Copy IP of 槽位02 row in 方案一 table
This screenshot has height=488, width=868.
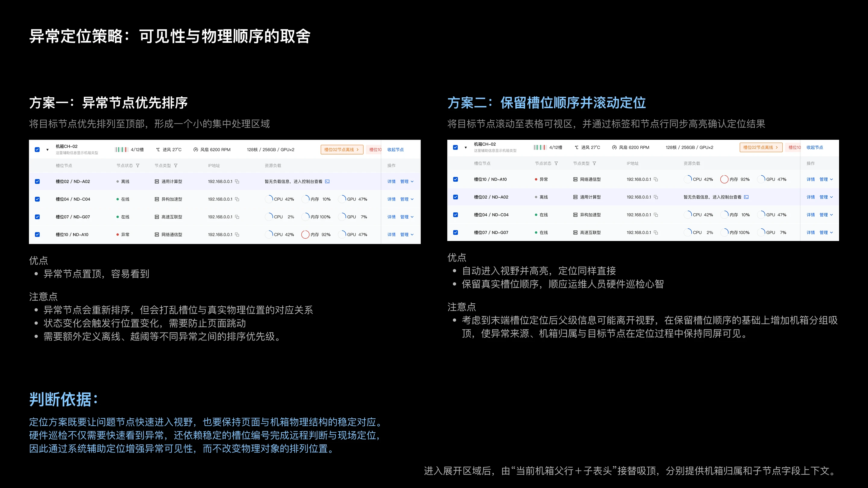point(237,182)
